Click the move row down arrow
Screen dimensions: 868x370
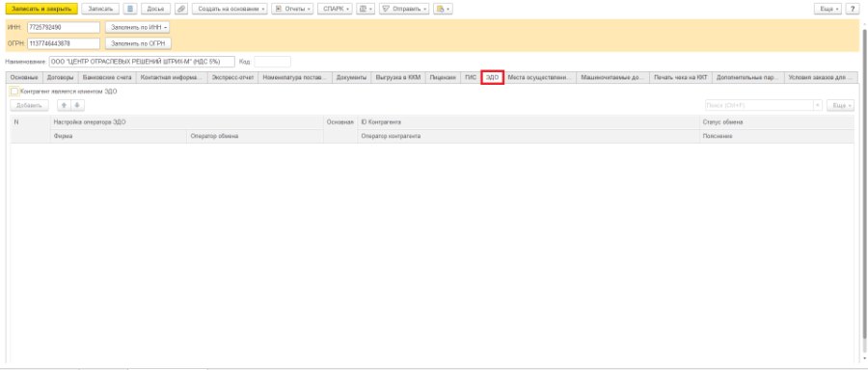point(77,105)
